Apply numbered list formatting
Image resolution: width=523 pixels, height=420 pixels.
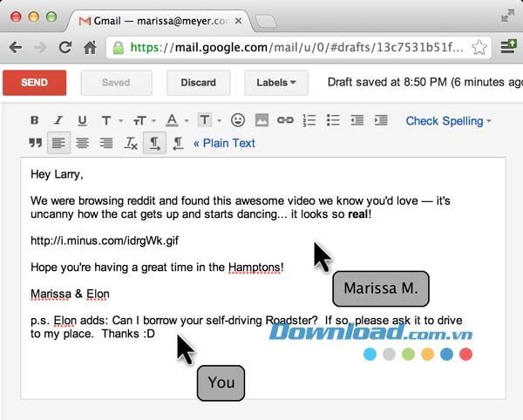(x=309, y=121)
